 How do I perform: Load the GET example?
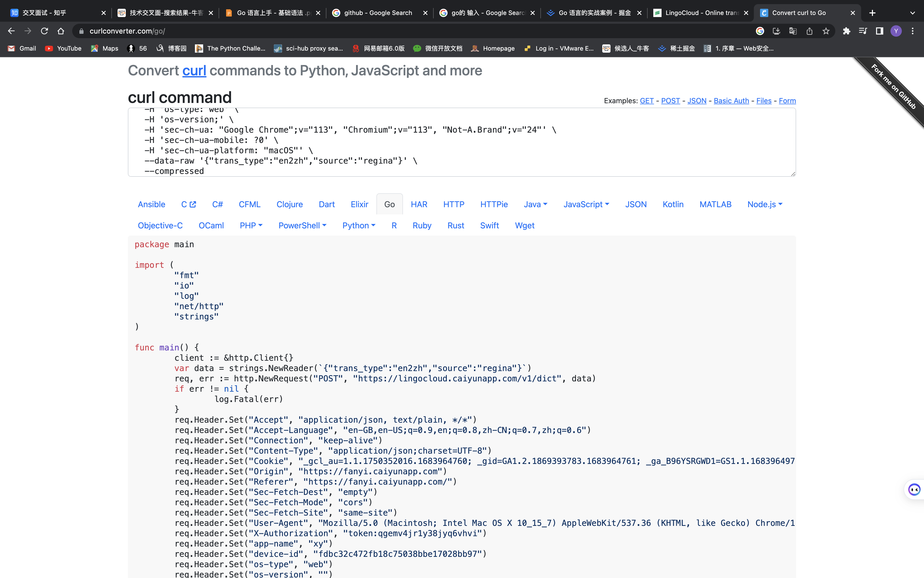click(647, 101)
